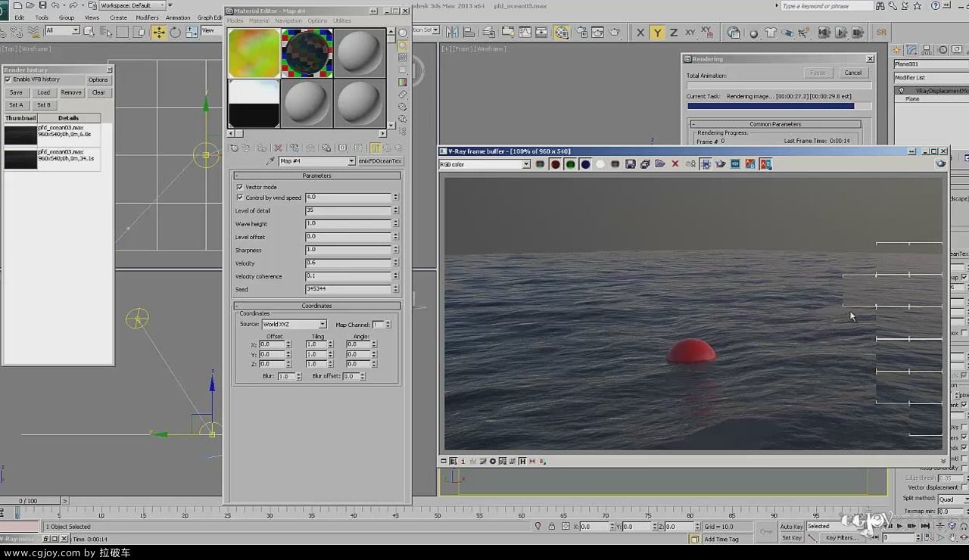Click Cancel in Rendering dialog
The width and height of the screenshot is (969, 560).
pyautogui.click(x=853, y=73)
